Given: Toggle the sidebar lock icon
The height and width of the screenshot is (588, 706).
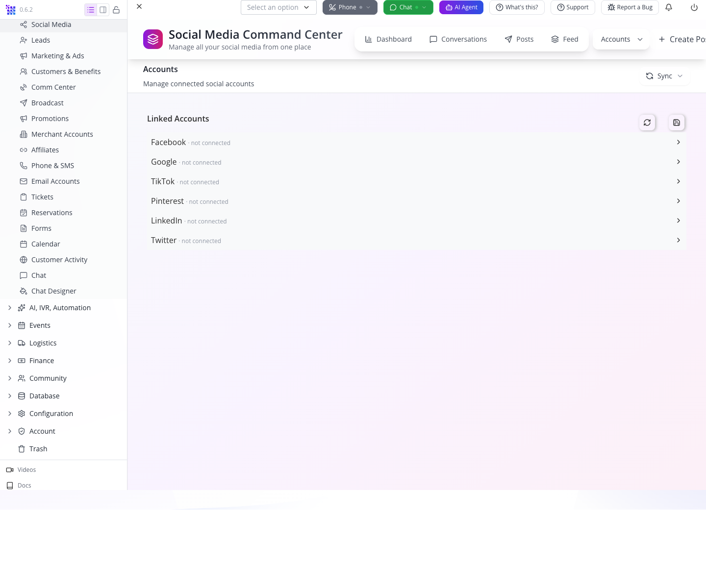Looking at the screenshot, I should point(116,10).
